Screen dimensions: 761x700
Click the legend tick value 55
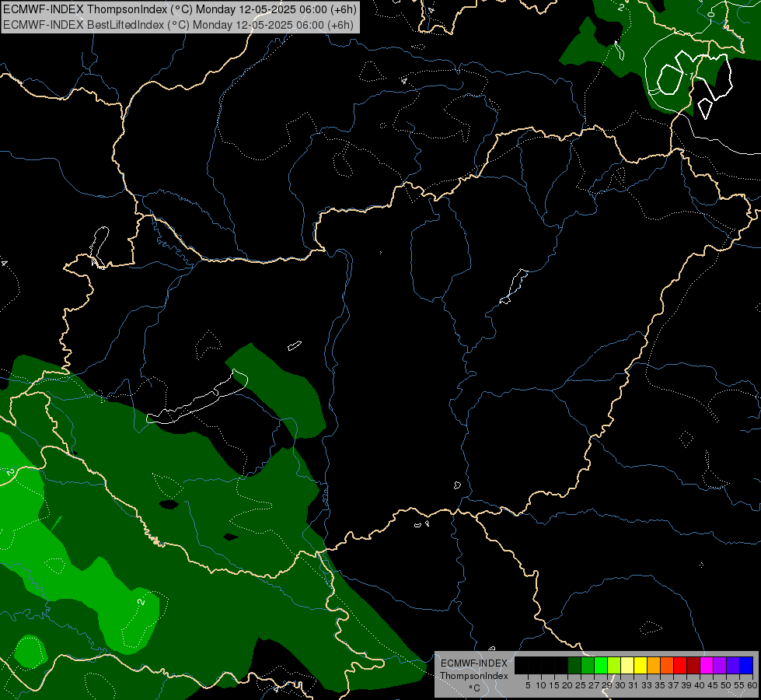(739, 685)
